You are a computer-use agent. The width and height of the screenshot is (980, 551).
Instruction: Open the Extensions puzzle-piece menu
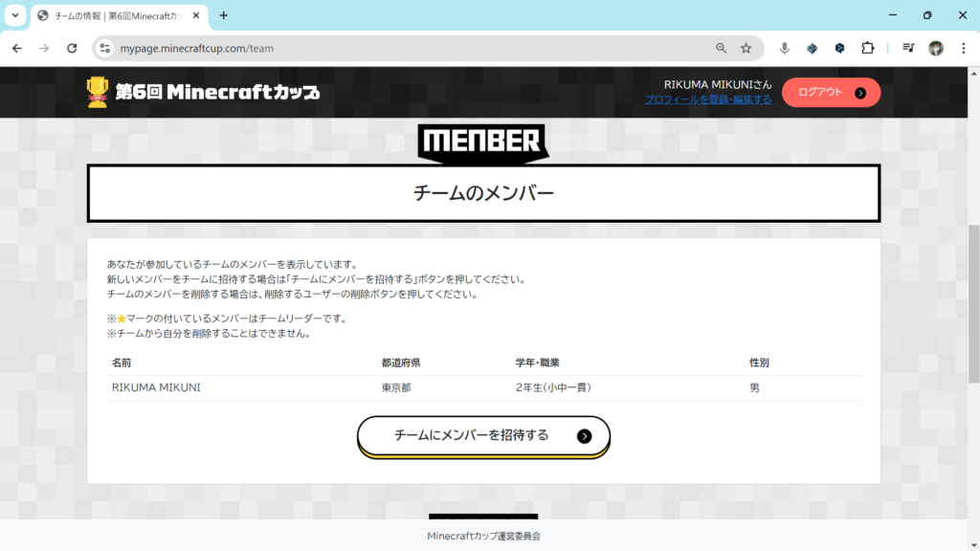pos(867,48)
